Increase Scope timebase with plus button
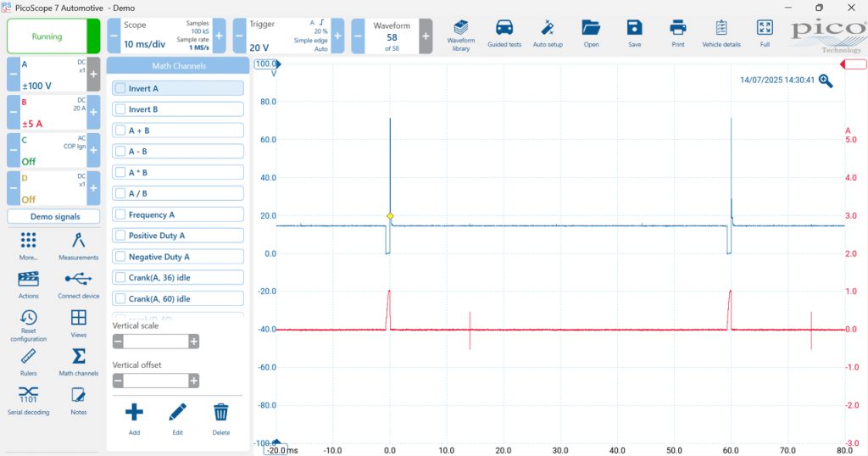The height and width of the screenshot is (456, 868). point(220,36)
